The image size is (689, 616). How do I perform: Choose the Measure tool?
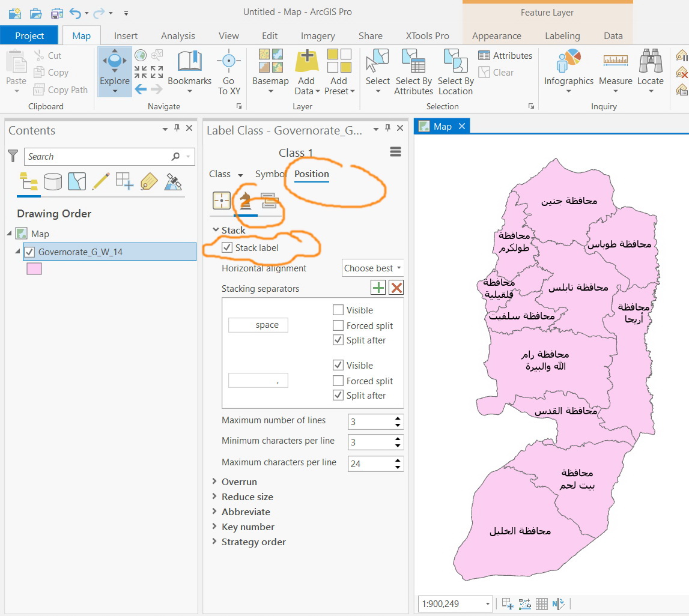coord(616,72)
